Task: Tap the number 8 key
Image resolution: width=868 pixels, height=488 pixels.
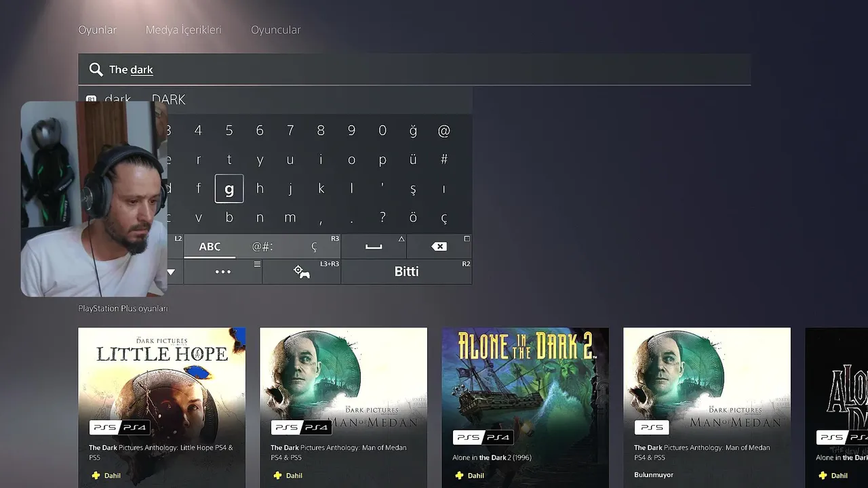Action: point(321,131)
